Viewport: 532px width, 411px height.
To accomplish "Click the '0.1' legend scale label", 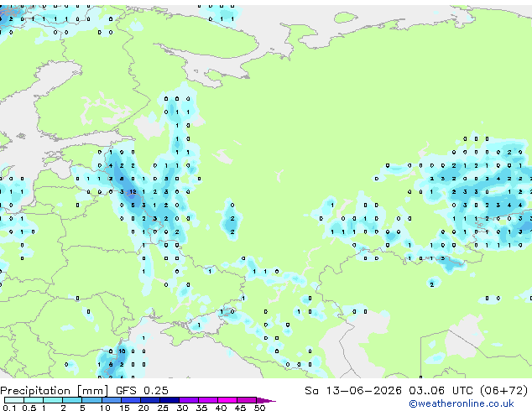I will pos(9,408).
